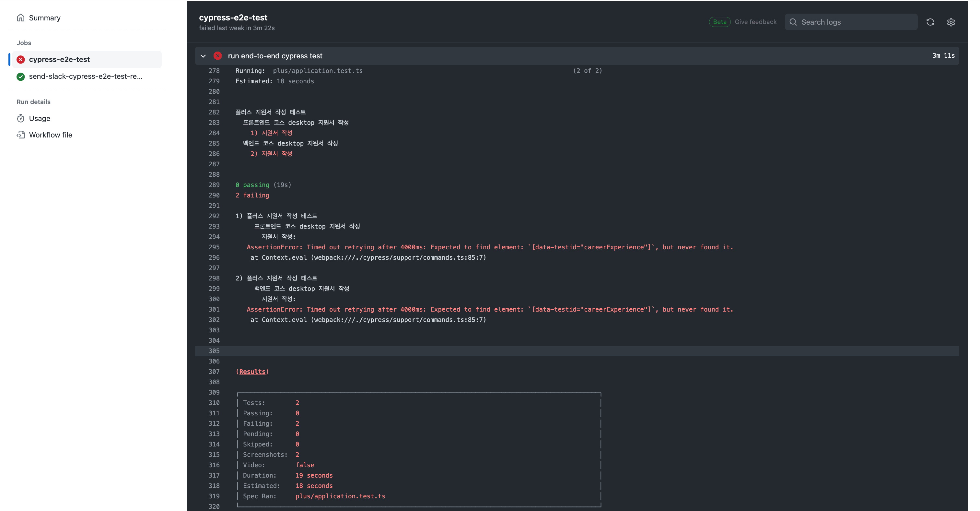
Task: Click line number 307
Action: click(x=214, y=372)
